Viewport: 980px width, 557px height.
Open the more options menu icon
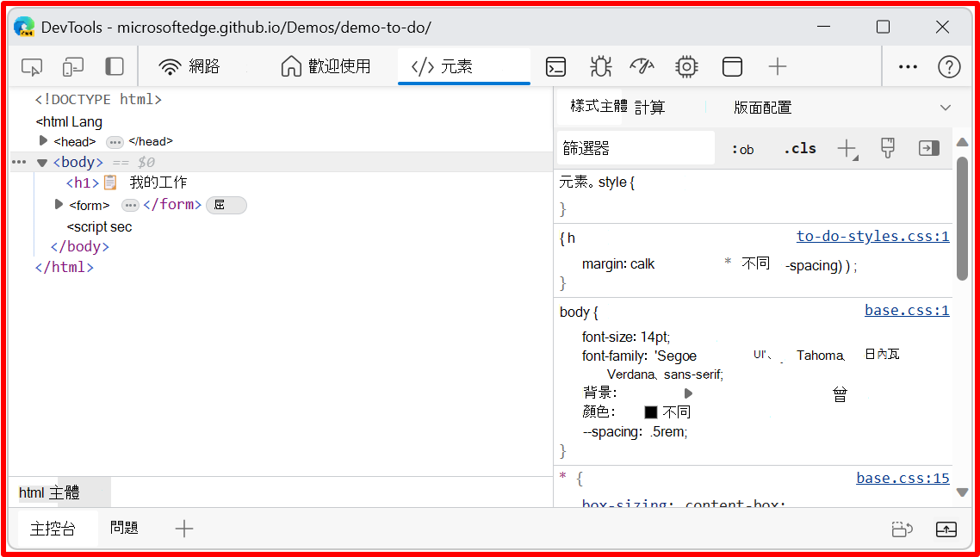(x=908, y=66)
